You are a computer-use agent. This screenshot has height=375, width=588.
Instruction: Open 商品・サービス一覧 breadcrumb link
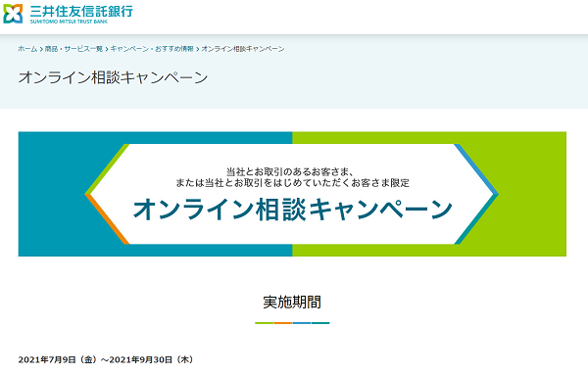[x=73, y=49]
